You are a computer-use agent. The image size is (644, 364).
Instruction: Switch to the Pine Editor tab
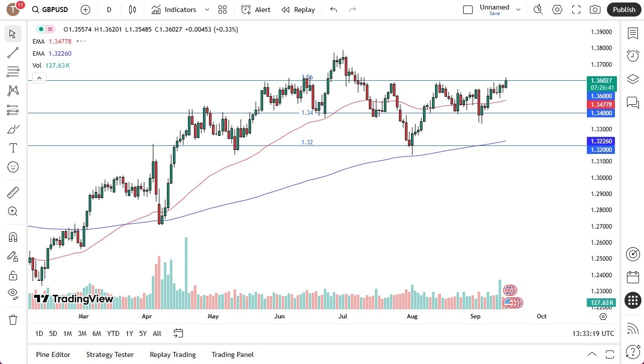pyautogui.click(x=53, y=354)
